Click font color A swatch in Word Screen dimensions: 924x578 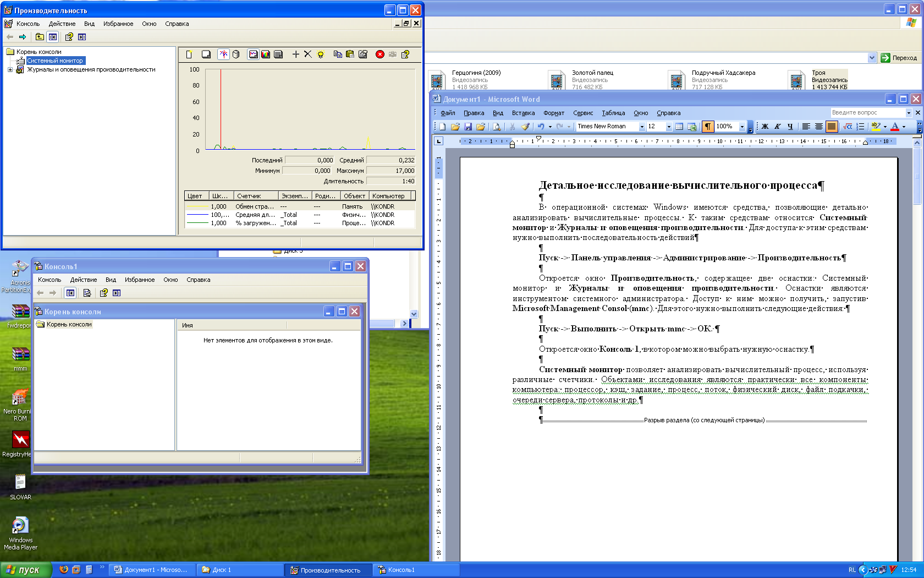click(x=894, y=127)
